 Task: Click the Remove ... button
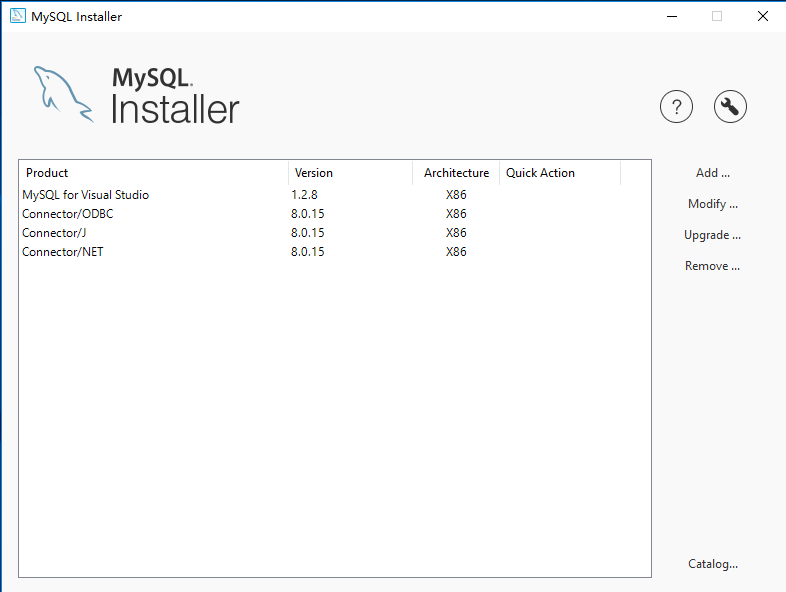pos(712,266)
